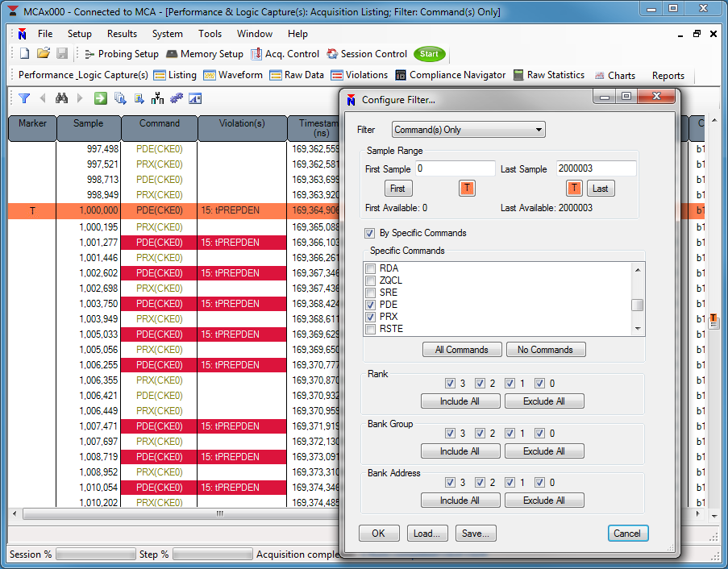The width and height of the screenshot is (728, 569).
Task: Enable the ZQCL command checkbox
Action: click(371, 280)
